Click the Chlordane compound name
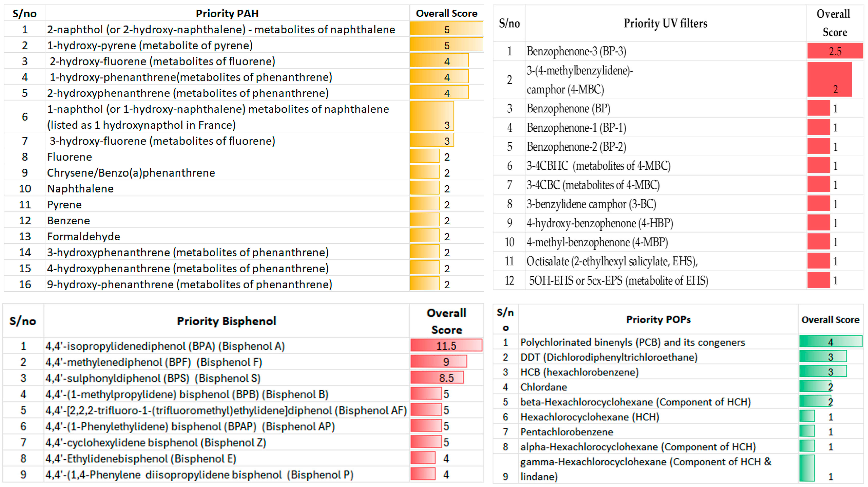This screenshot has width=868, height=487. click(x=544, y=387)
